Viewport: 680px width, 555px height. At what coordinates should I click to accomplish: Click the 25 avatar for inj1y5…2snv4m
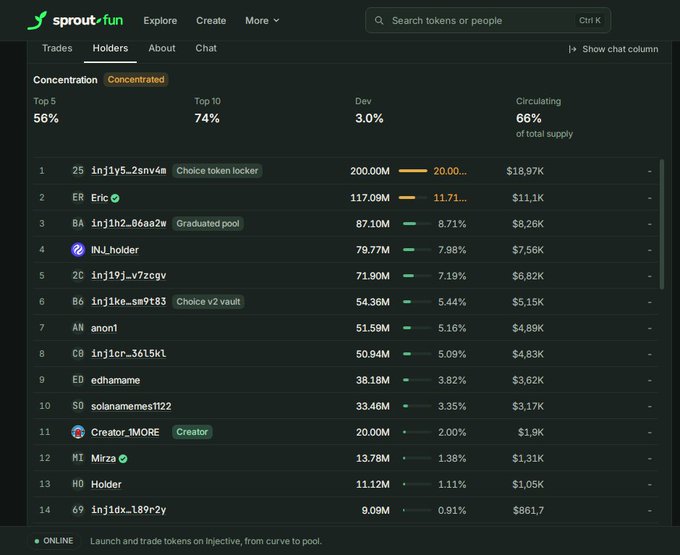point(78,170)
